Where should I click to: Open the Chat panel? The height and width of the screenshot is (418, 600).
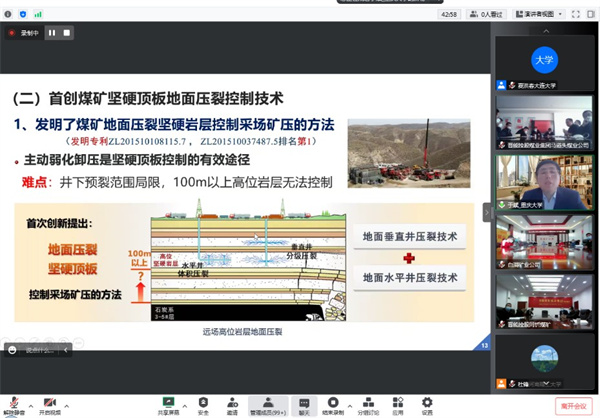[304, 402]
